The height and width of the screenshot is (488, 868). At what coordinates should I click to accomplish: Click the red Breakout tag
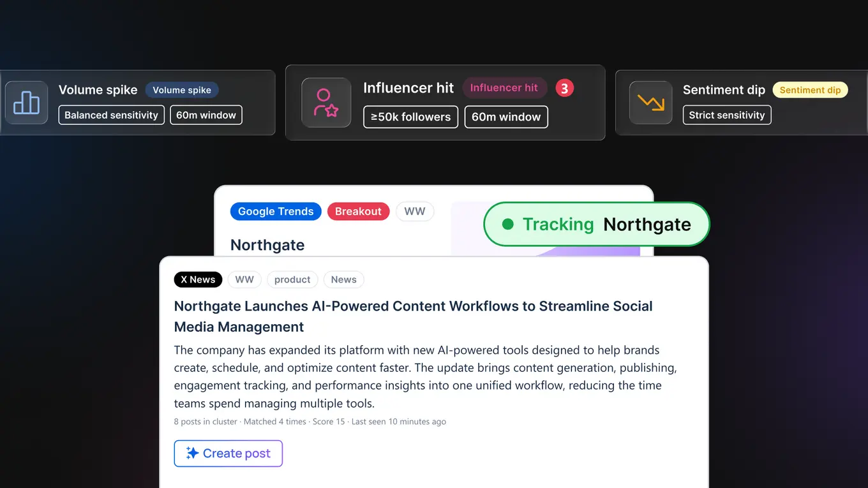pos(358,211)
